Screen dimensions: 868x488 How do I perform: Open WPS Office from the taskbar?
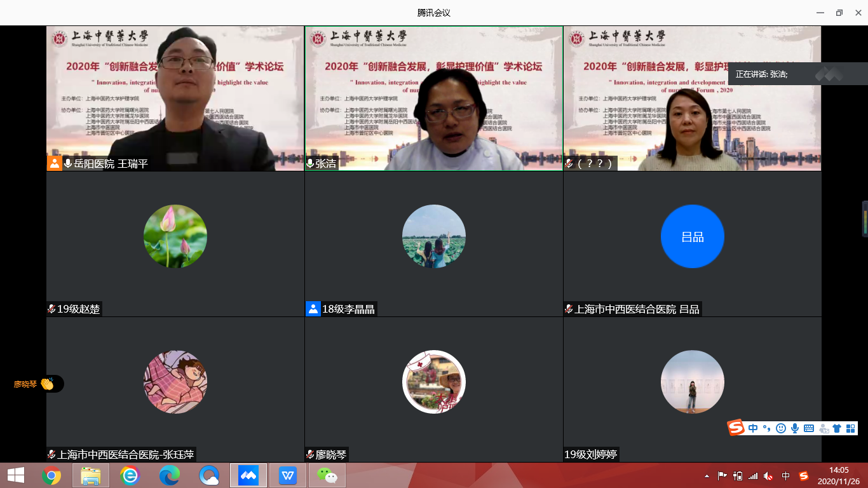288,475
